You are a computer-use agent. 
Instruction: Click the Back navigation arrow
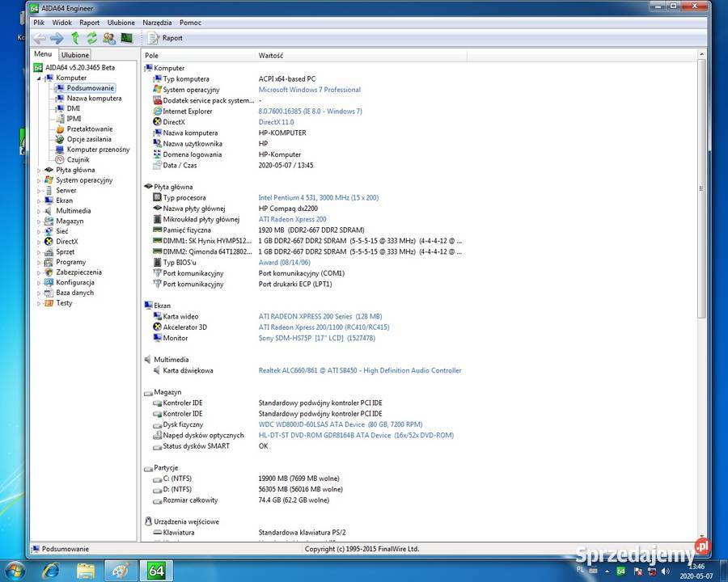tap(40, 38)
